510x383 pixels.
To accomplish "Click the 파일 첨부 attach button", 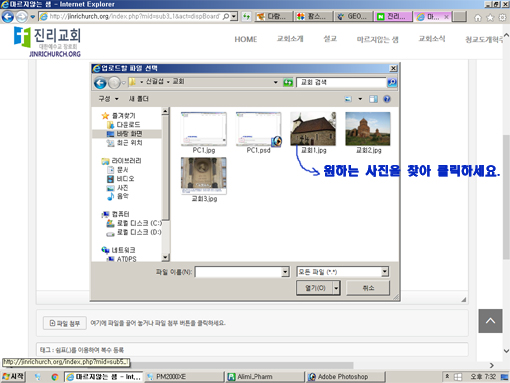I will coord(65,323).
